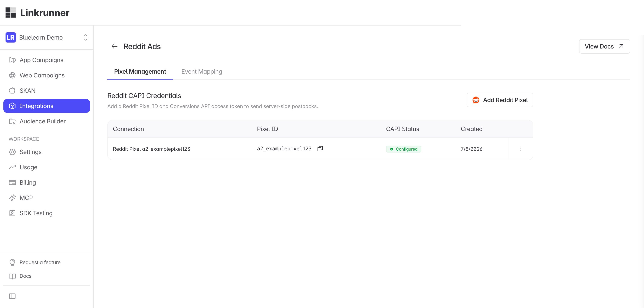The width and height of the screenshot is (644, 308).
Task: Click the Connection column header
Action: tap(128, 129)
